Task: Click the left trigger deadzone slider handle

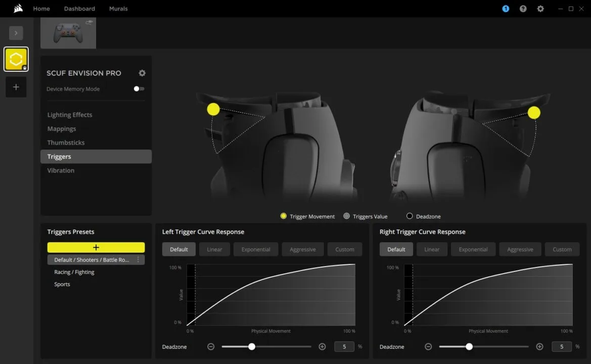Action: pyautogui.click(x=252, y=347)
